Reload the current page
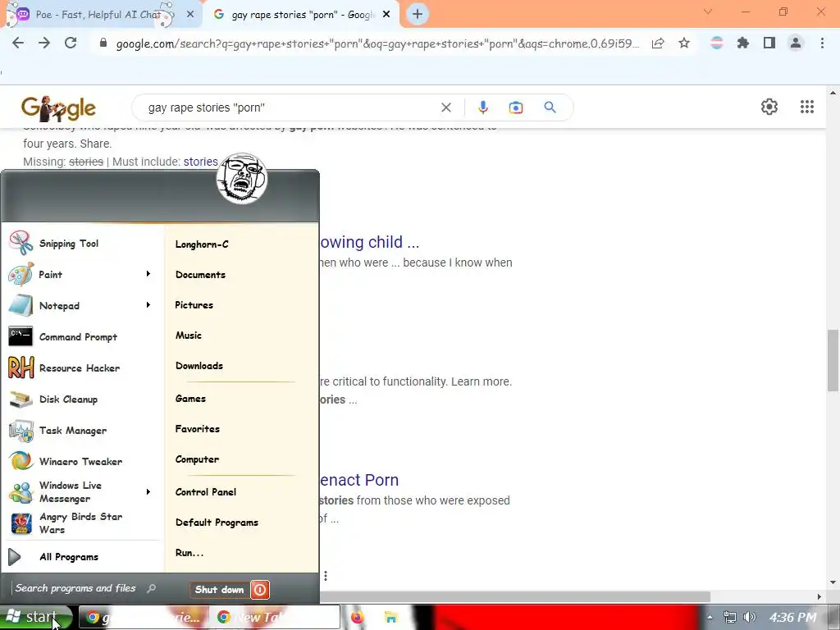840x630 pixels. pos(71,43)
